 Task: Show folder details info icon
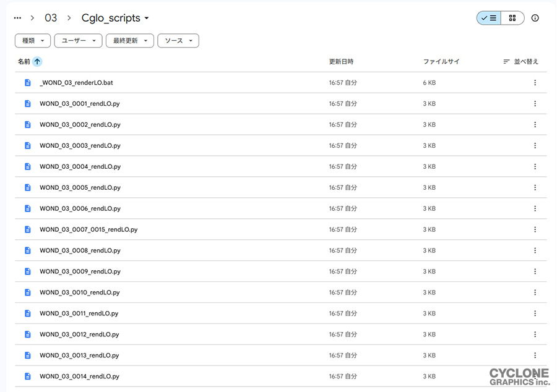pos(535,18)
